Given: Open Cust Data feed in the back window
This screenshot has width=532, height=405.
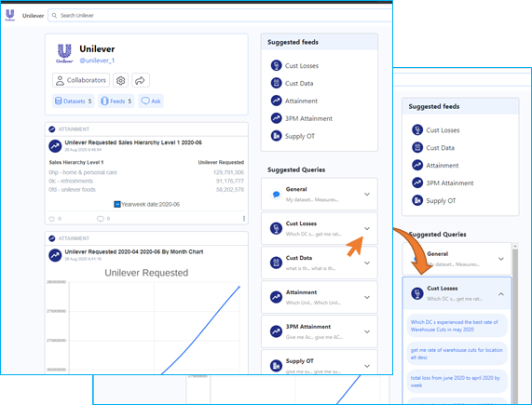Looking at the screenshot, I should click(433, 148).
